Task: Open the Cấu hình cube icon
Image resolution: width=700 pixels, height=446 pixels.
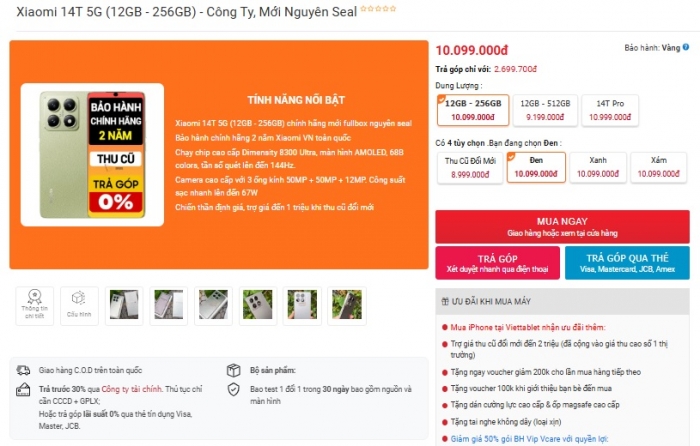Action: (79, 306)
